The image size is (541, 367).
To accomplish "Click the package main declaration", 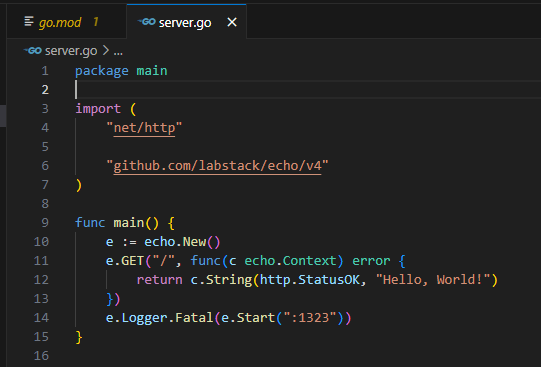I will [121, 71].
